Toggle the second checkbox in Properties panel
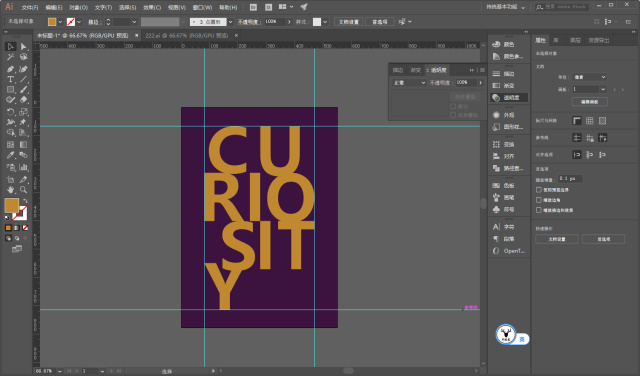The image size is (640, 376). click(x=539, y=200)
